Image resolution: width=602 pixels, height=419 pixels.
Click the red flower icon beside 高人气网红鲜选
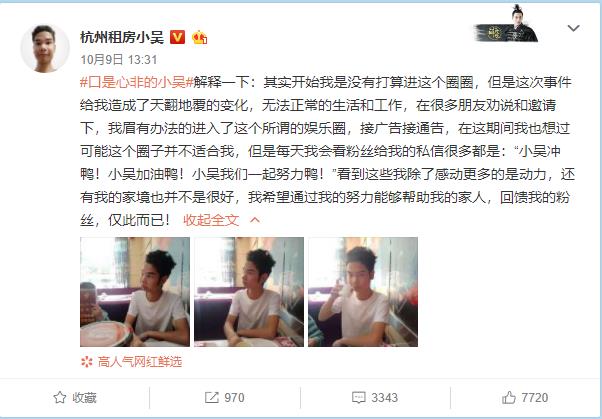[x=87, y=362]
